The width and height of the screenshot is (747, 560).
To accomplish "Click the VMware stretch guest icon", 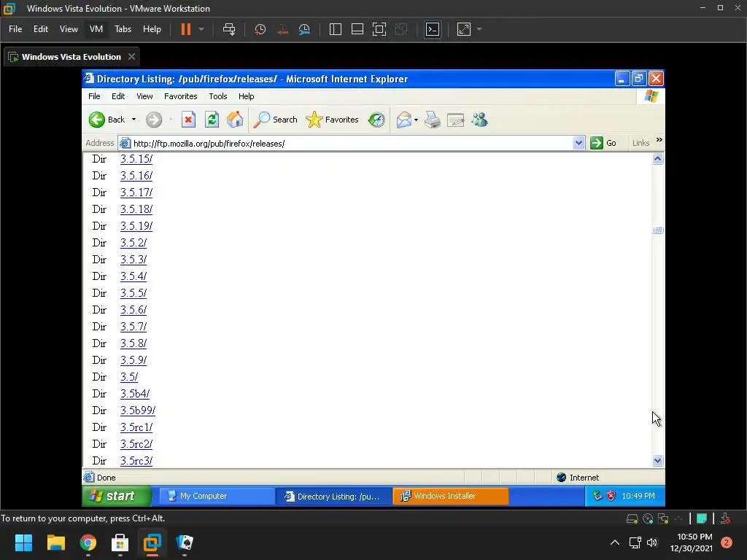I will (464, 29).
